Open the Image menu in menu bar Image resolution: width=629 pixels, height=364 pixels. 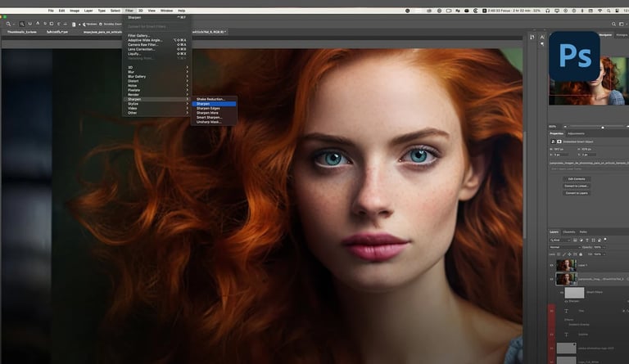(x=75, y=11)
